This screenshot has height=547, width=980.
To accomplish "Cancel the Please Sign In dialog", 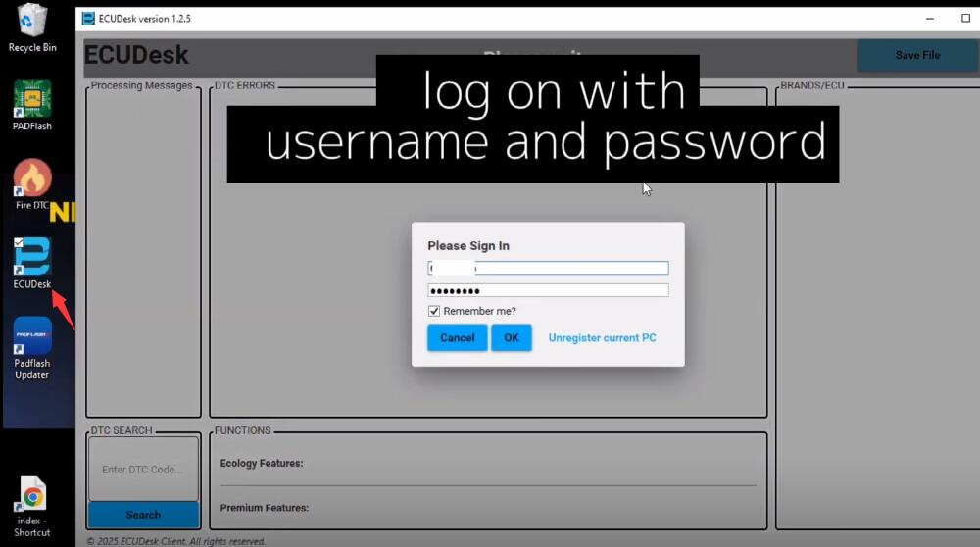I will pos(457,337).
